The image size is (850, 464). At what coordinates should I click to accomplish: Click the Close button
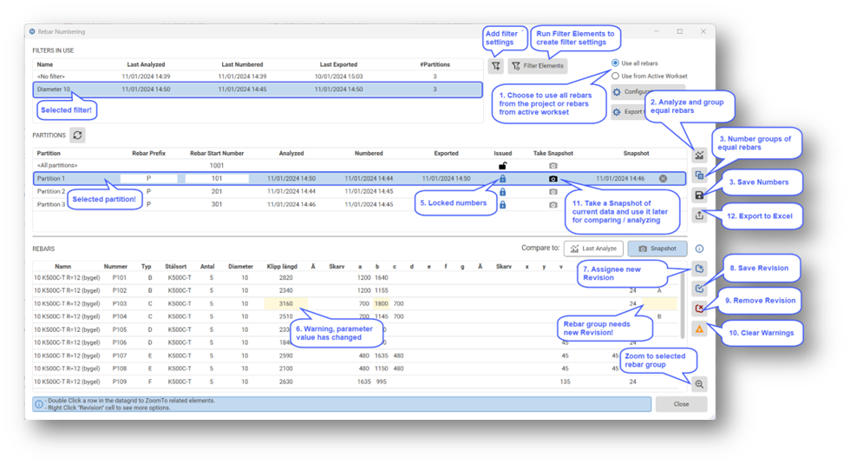[x=681, y=404]
